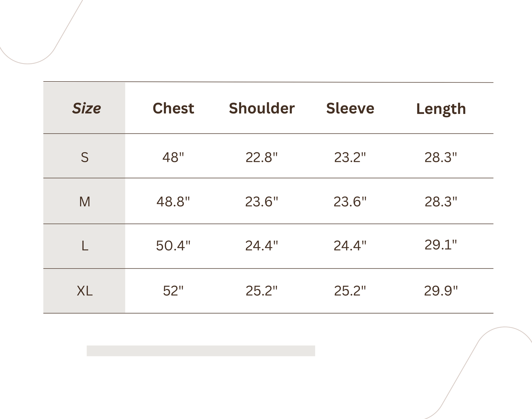The image size is (532, 419).
Task: Select the 52" chest value for XL
Action: [173, 291]
